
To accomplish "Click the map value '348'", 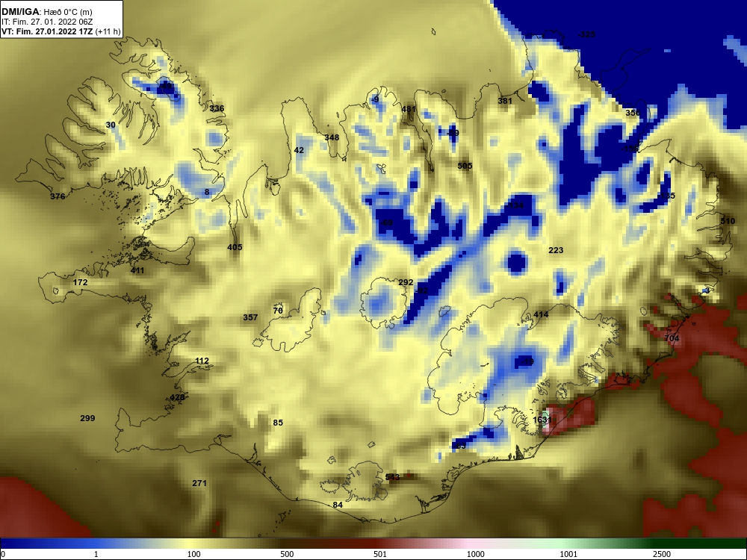I will 332,137.
